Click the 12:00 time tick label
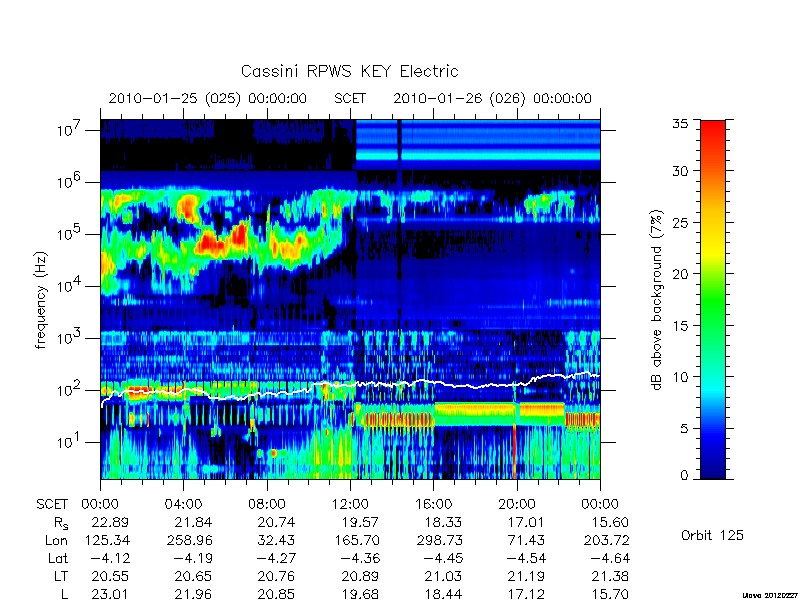The image size is (800, 600). point(350,504)
